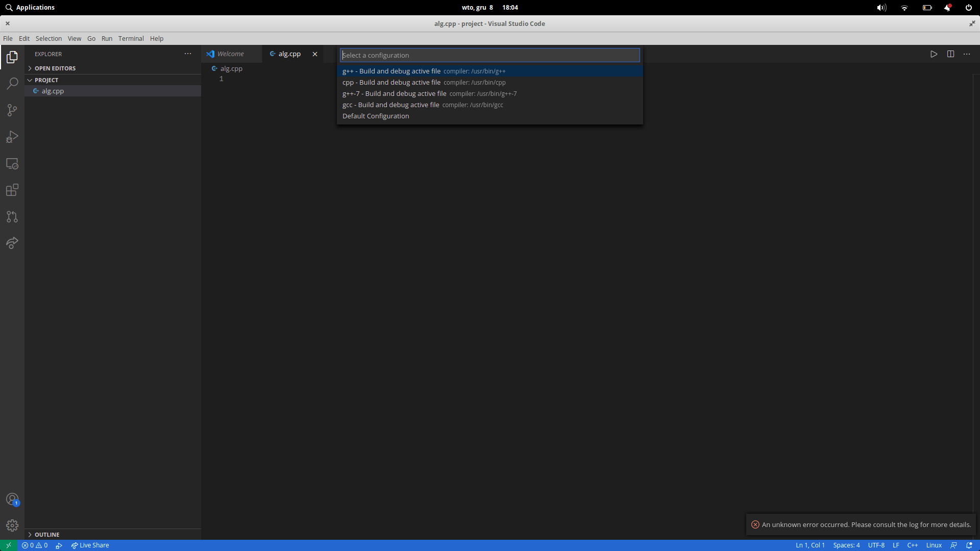Open system volume indicator
The height and width of the screenshot is (551, 980).
(881, 8)
